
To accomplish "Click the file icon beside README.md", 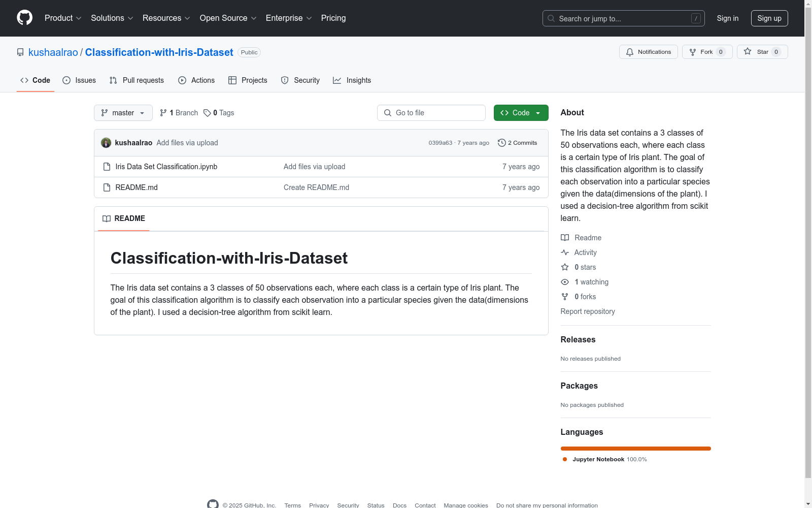I will coord(107,187).
